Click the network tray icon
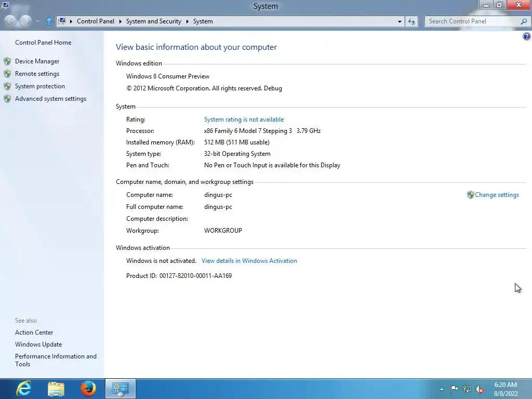The width and height of the screenshot is (532, 399). click(x=467, y=389)
